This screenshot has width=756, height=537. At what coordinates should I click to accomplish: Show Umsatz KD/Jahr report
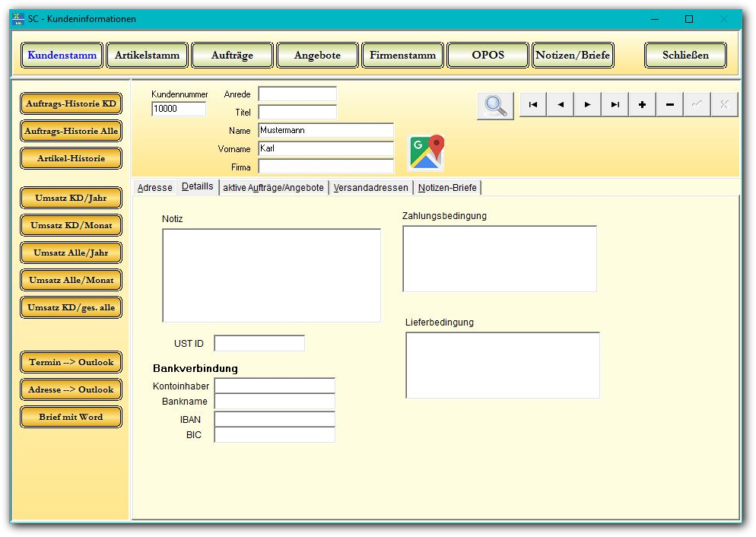pyautogui.click(x=71, y=198)
